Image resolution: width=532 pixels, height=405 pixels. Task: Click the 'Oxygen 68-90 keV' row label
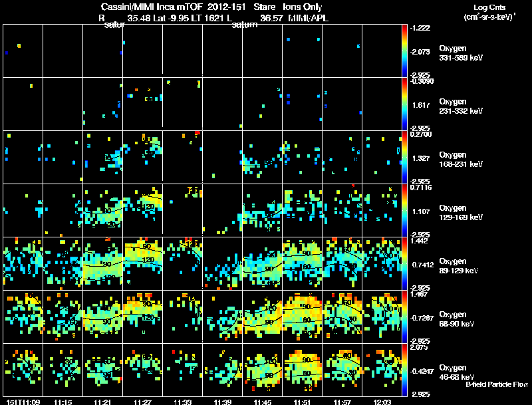(x=457, y=319)
